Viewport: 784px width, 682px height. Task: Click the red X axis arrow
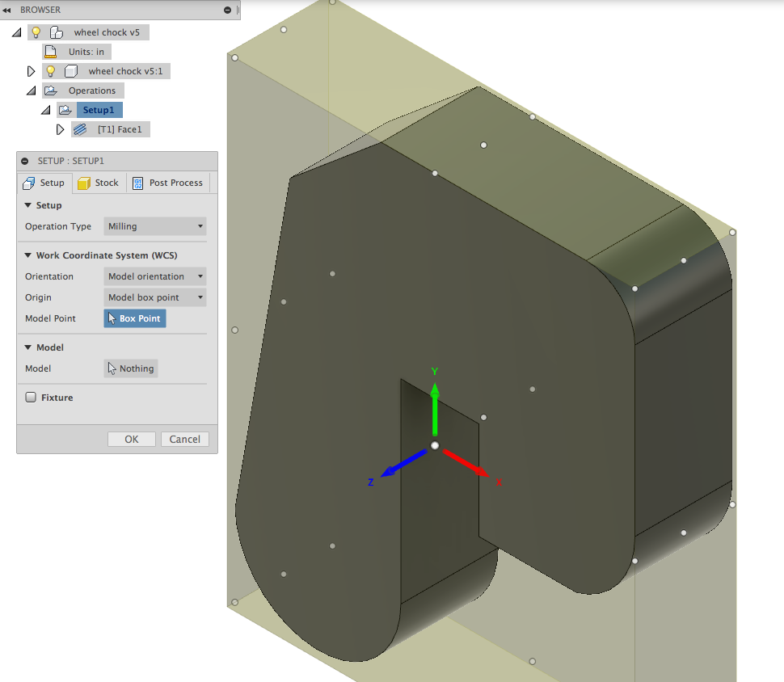pyautogui.click(x=466, y=463)
